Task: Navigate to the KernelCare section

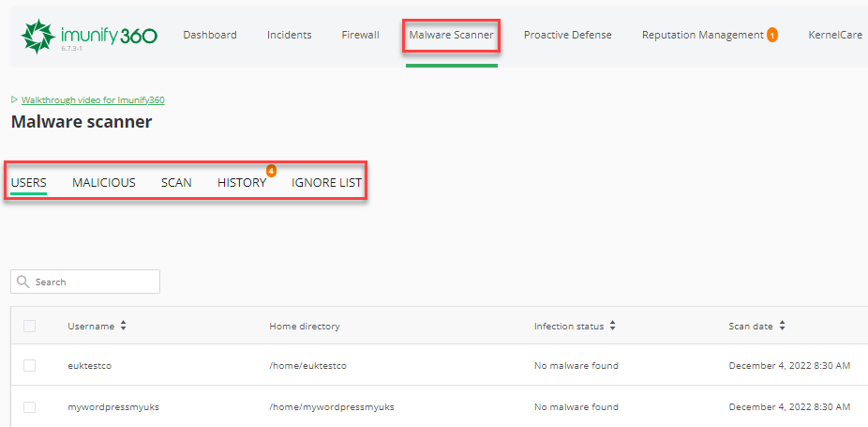Action: [x=835, y=35]
